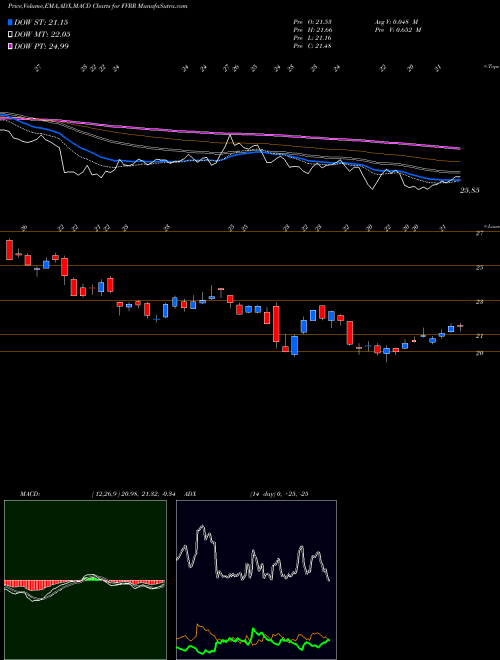Click the 20 price axis label
Viewport: 500px width, 660px height.
click(x=479, y=353)
